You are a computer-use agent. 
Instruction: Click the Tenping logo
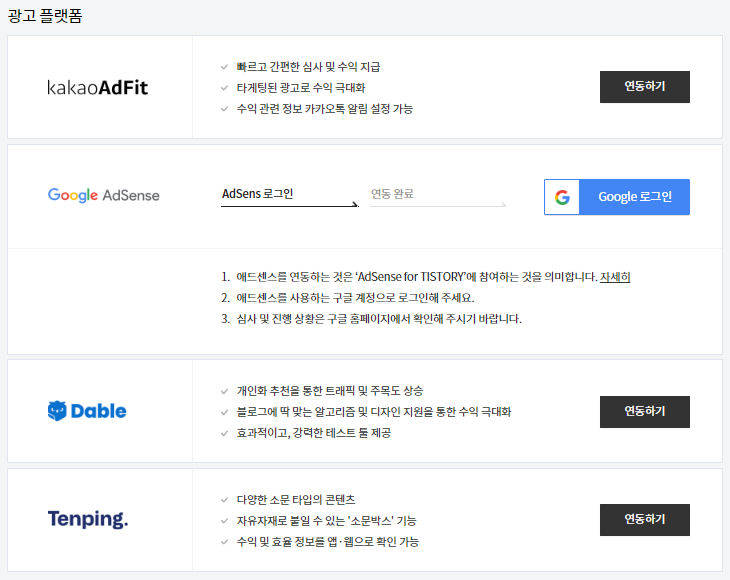tap(88, 519)
